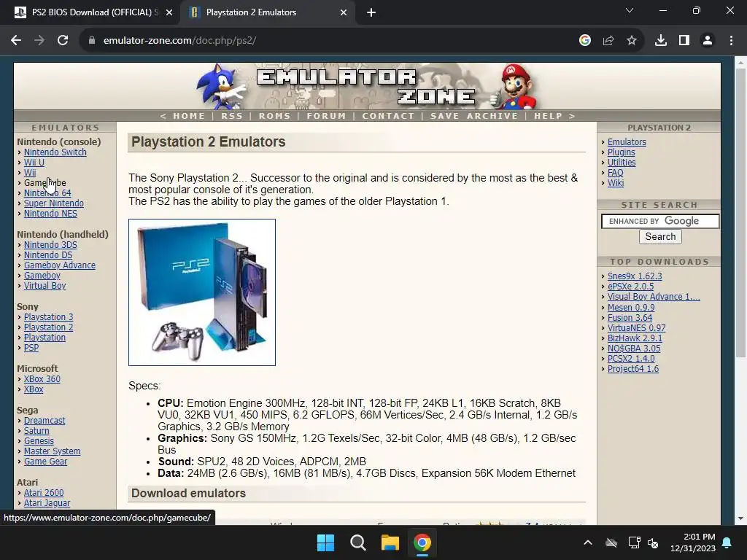747x560 pixels.
Task: Open Plugins link in Playstation 2 panel
Action: [x=622, y=152]
